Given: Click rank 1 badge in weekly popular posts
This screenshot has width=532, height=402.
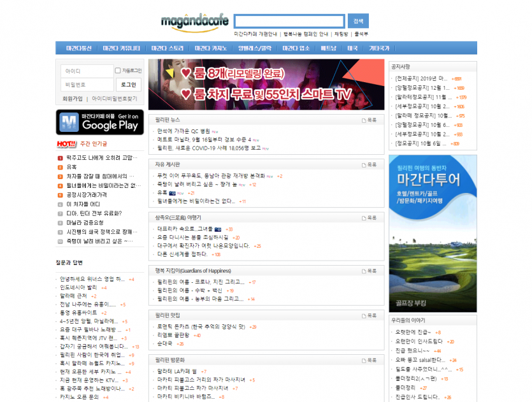Looking at the screenshot, I should [x=60, y=157].
